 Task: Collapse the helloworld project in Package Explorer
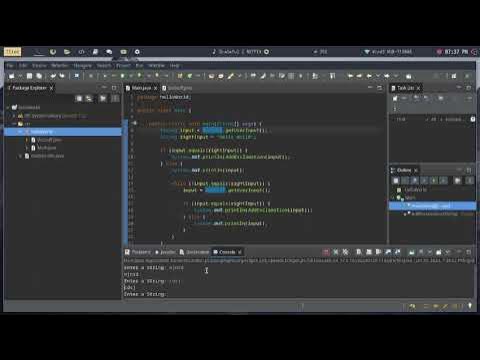[x=9, y=107]
